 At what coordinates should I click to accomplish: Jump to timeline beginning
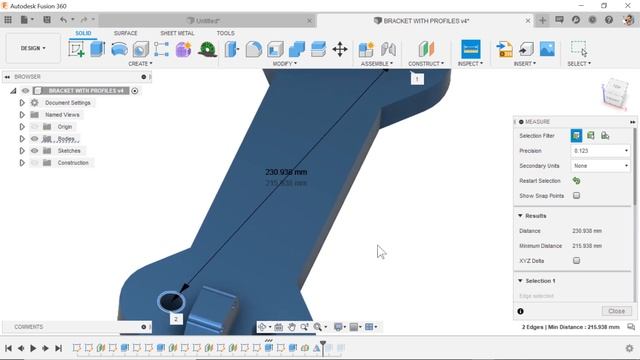click(8, 348)
